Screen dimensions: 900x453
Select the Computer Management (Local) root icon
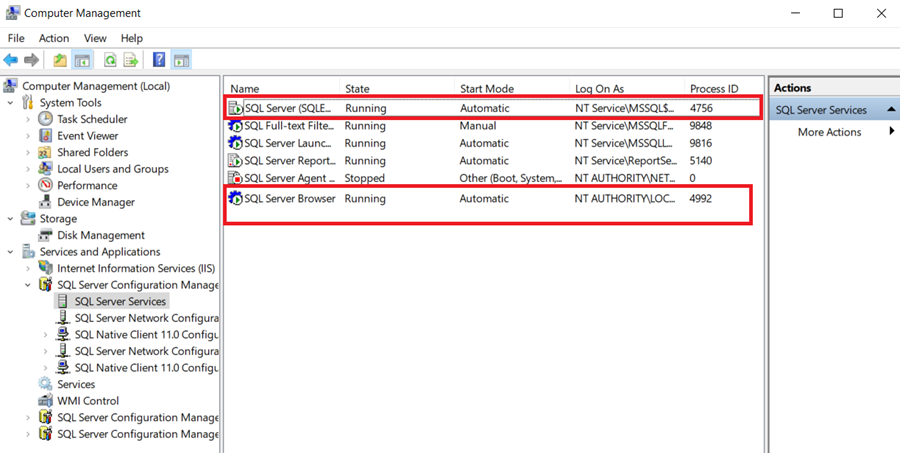point(10,86)
